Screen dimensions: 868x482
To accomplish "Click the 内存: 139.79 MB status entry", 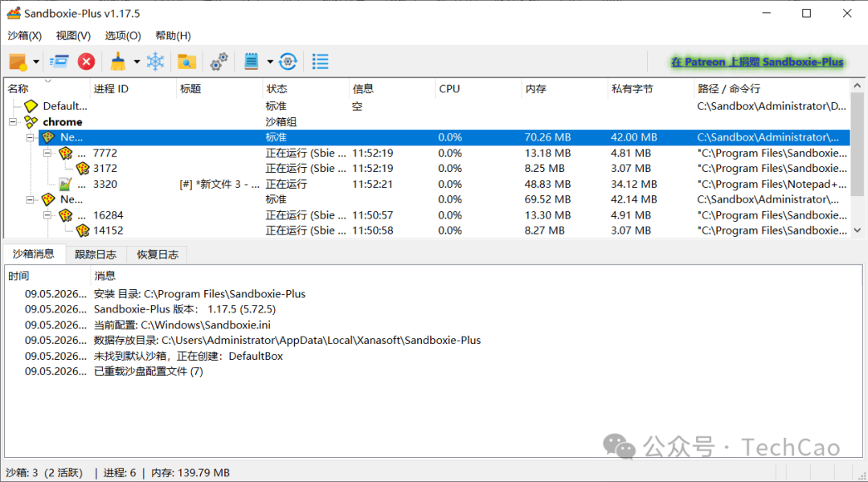I will click(190, 472).
